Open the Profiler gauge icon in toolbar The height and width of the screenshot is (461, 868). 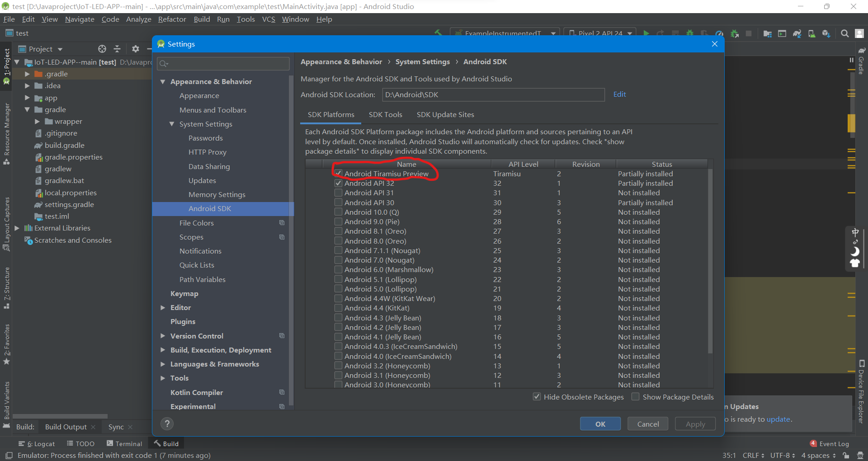[x=719, y=33]
